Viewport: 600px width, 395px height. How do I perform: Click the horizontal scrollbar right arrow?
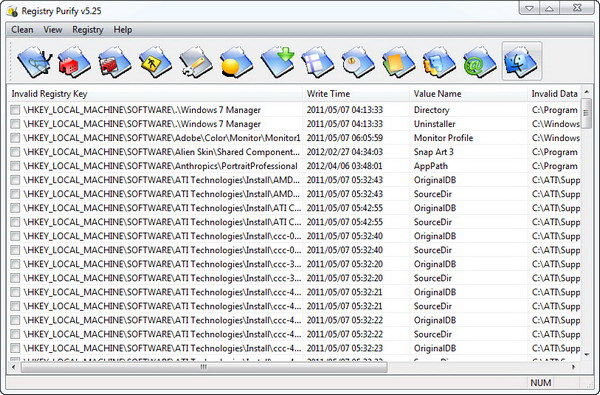[x=574, y=367]
